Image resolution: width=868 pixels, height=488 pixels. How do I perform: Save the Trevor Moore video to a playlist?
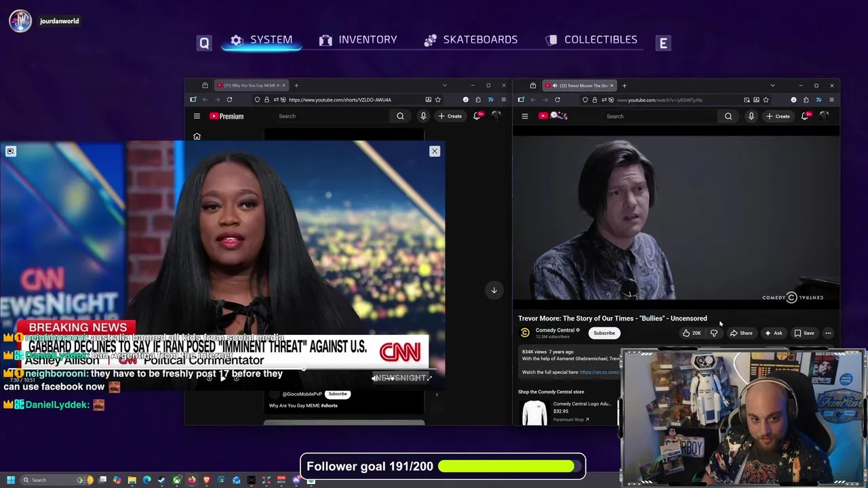804,333
